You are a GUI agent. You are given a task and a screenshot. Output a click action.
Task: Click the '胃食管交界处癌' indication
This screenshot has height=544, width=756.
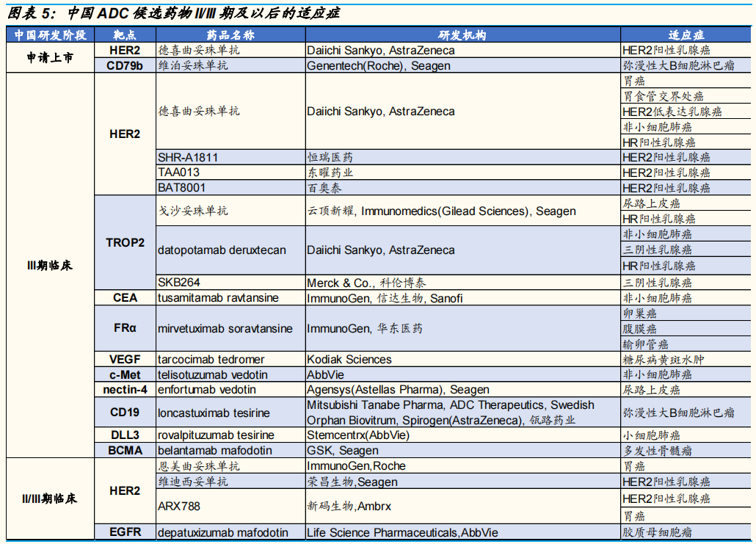coord(663,96)
